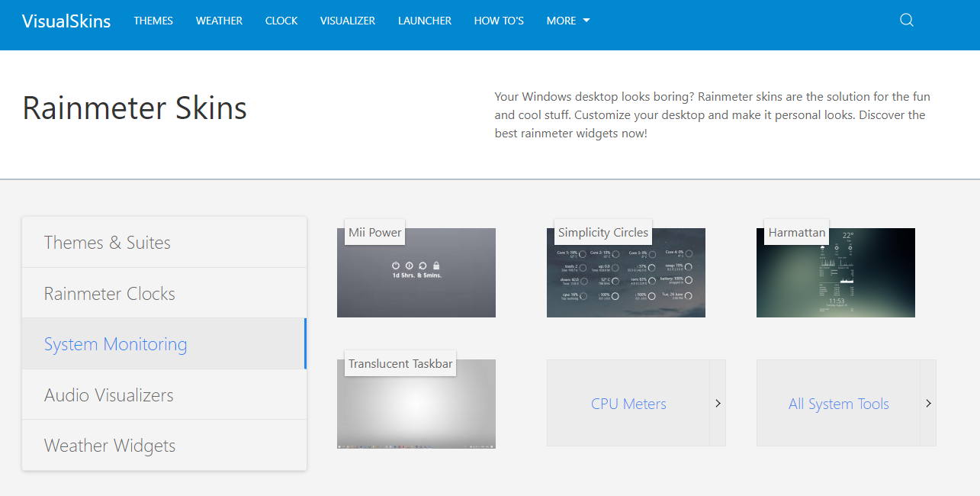
Task: Expand the MORE dropdown menu
Action: 568,21
